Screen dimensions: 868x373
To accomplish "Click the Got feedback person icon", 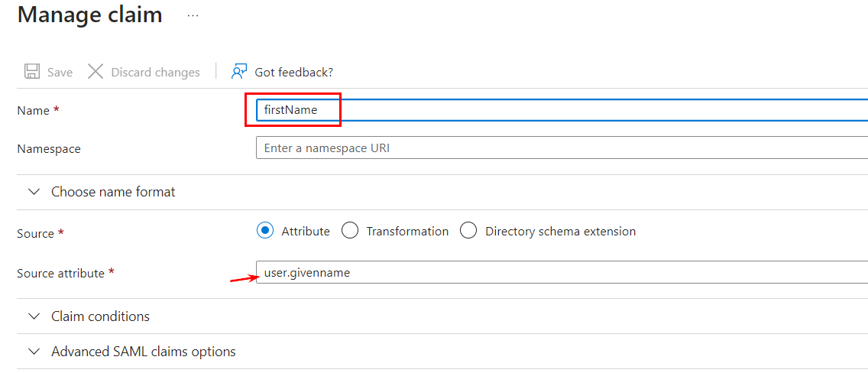I will (x=239, y=71).
